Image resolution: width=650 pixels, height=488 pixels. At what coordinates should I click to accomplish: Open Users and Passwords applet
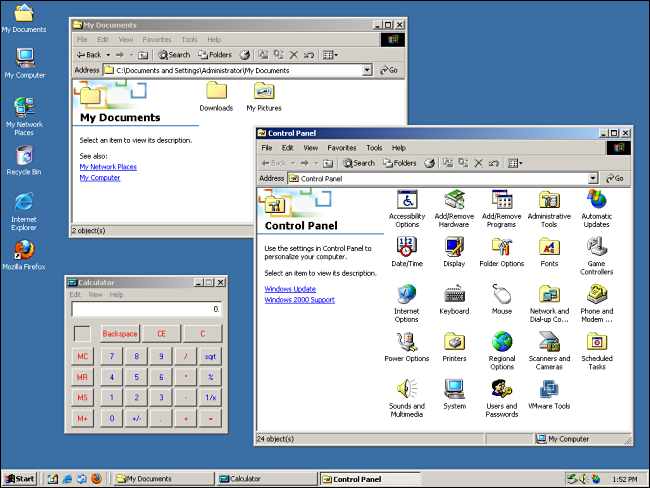click(x=502, y=398)
